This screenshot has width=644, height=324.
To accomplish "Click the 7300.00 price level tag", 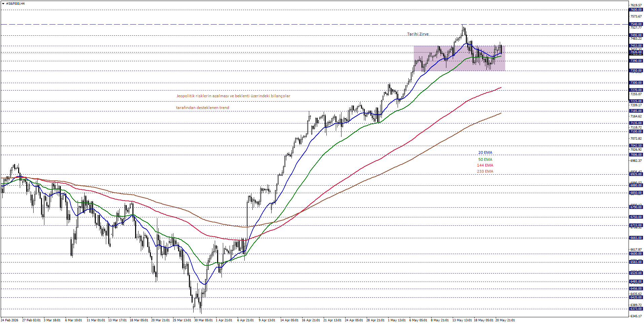I will [x=636, y=83].
